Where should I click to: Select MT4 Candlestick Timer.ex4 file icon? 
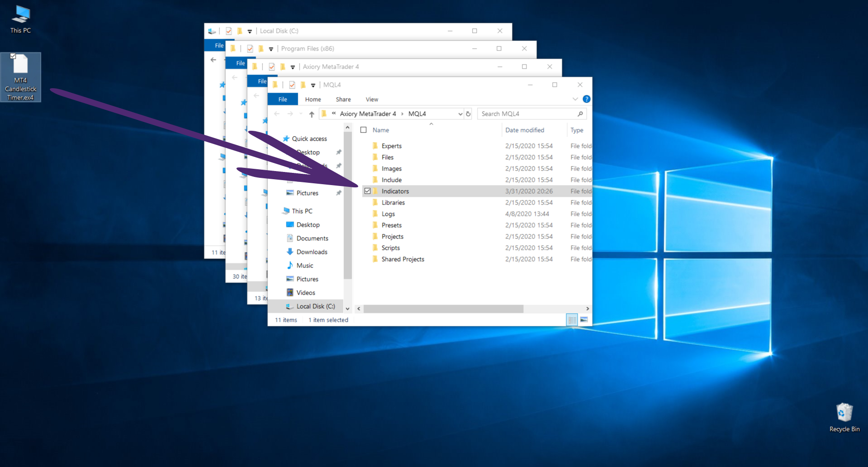[21, 77]
